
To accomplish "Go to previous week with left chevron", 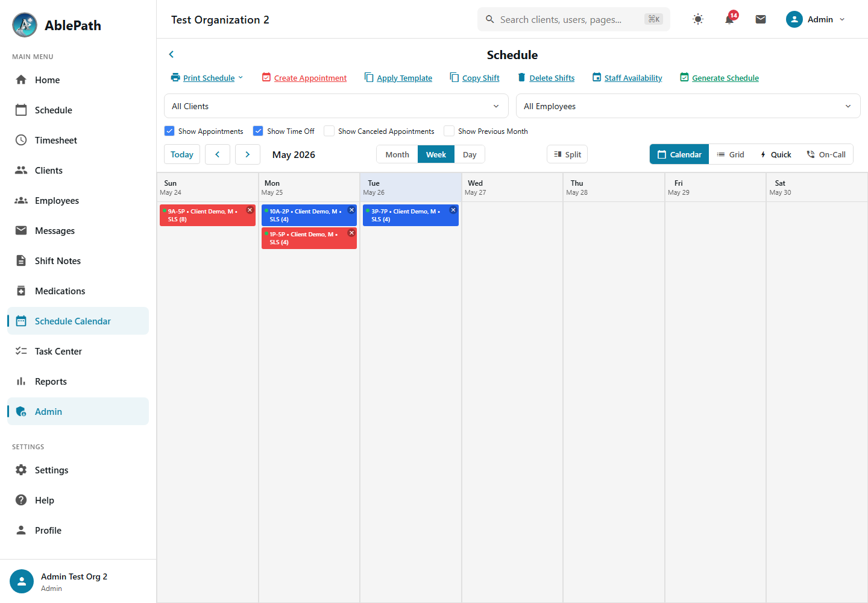I will [218, 154].
